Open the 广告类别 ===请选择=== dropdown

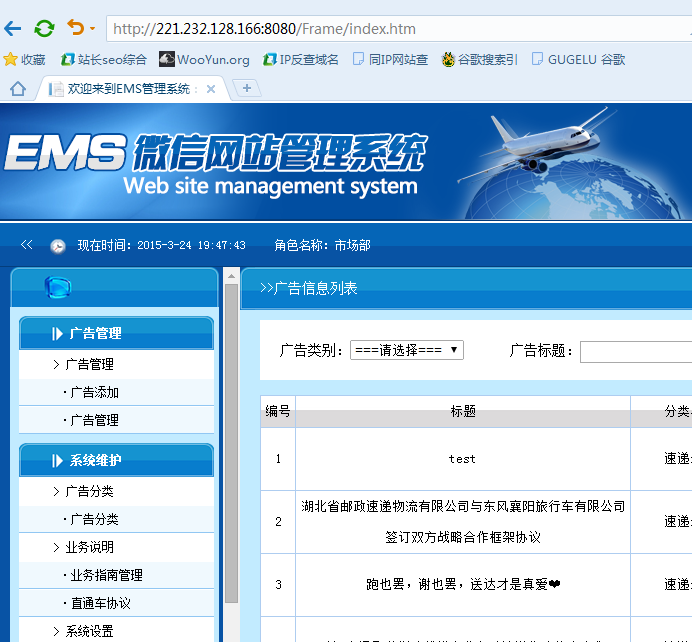point(406,350)
